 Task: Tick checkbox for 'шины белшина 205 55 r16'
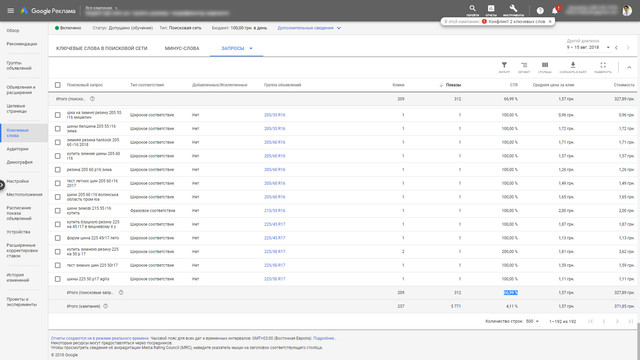(x=58, y=129)
